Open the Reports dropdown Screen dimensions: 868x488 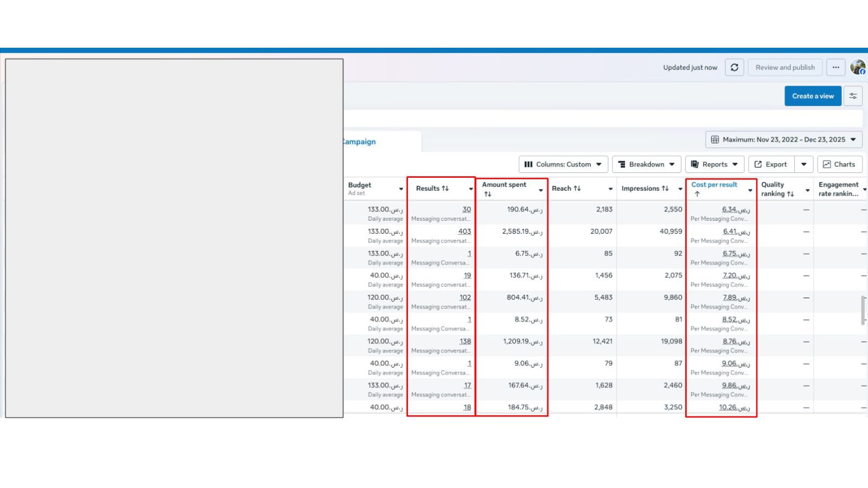pyautogui.click(x=714, y=164)
